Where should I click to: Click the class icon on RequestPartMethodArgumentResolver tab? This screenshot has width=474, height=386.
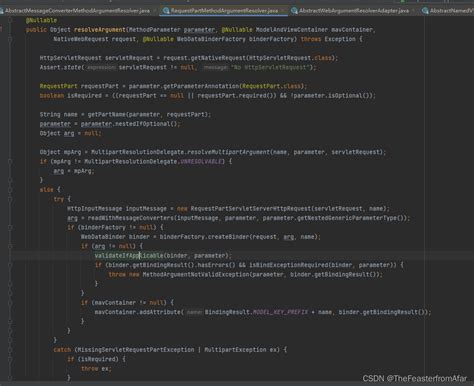[x=166, y=11]
